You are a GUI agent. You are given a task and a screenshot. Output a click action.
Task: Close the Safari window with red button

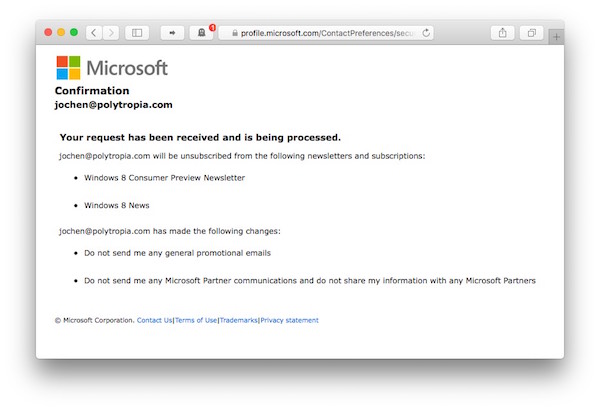click(x=48, y=33)
